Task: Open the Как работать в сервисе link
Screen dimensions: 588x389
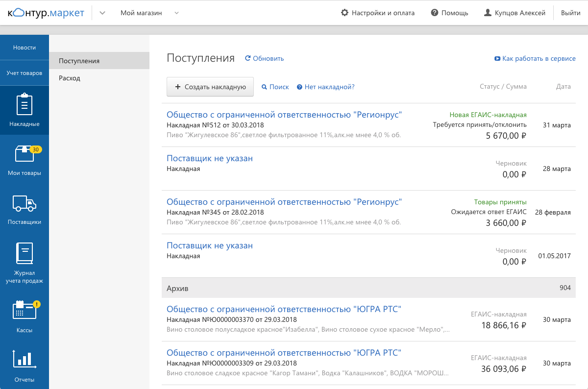Action: pyautogui.click(x=539, y=59)
